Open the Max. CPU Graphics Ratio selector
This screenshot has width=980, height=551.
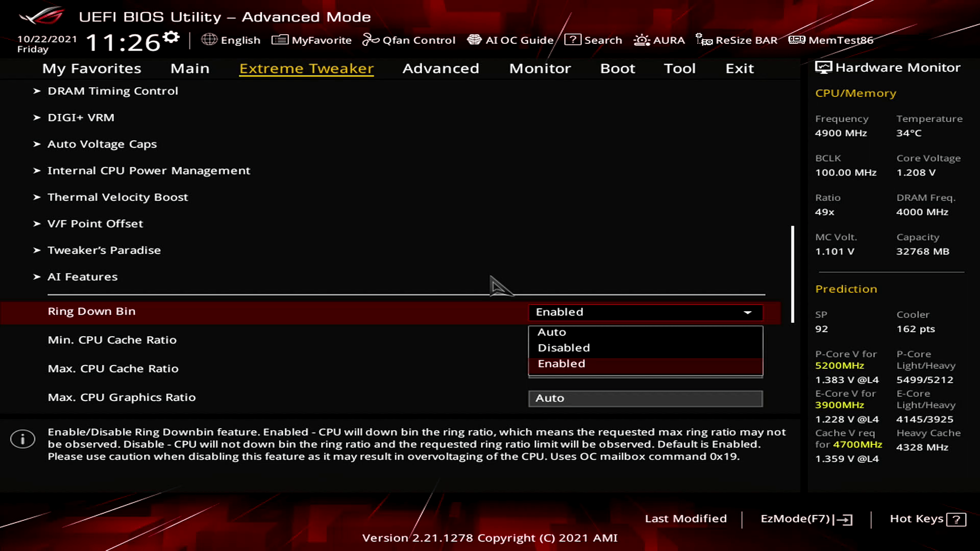[645, 398]
